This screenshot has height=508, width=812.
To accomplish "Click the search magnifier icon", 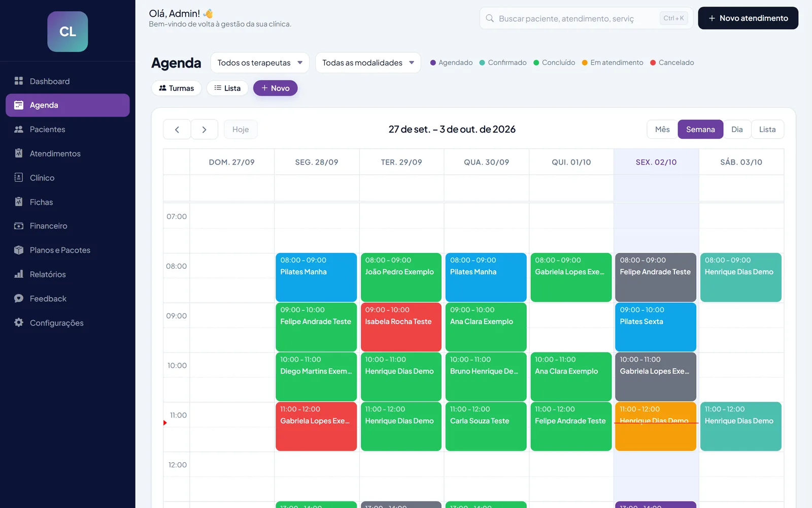I will coord(490,18).
